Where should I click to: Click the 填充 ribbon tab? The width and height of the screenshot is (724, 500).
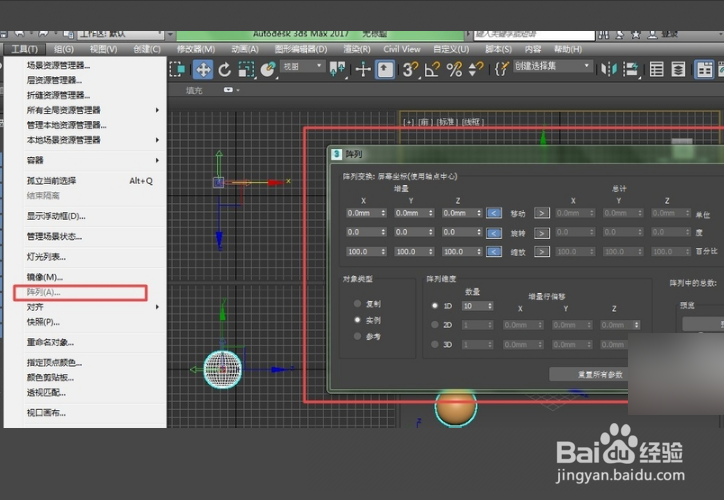[194, 90]
